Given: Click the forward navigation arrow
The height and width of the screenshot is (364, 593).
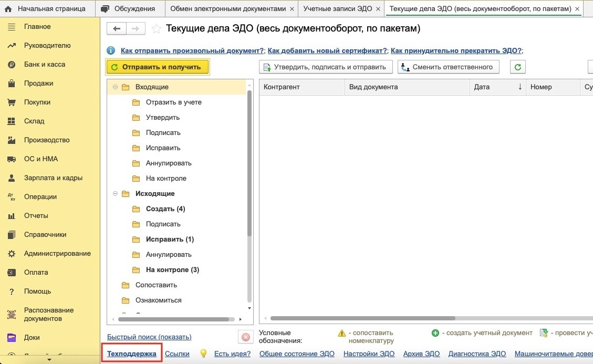Looking at the screenshot, I should click(x=136, y=28).
